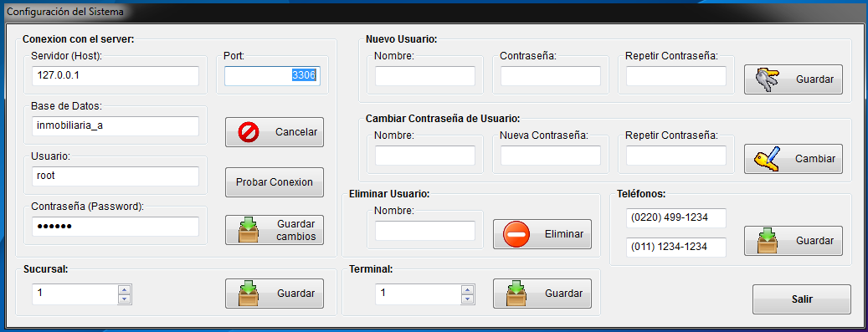Click the crate icon on Guardar cambios
Screen dimensions: 868x332
249,230
